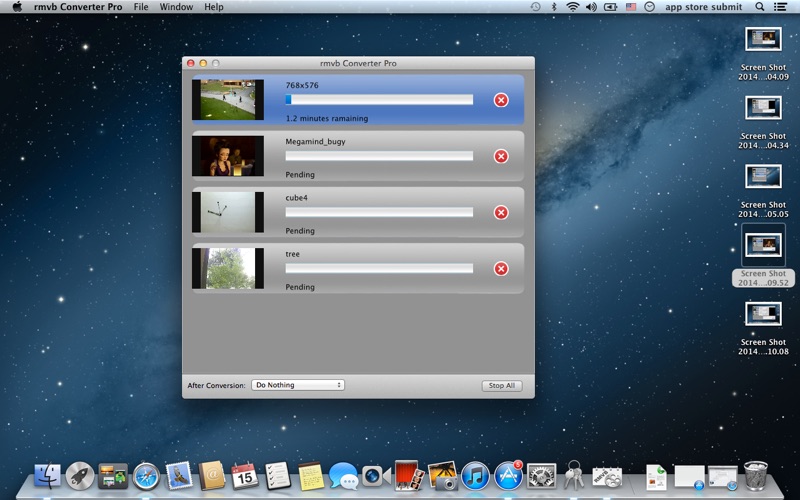Expand the After Conversion dropdown
Viewport: 800px width, 500px height.
click(298, 385)
